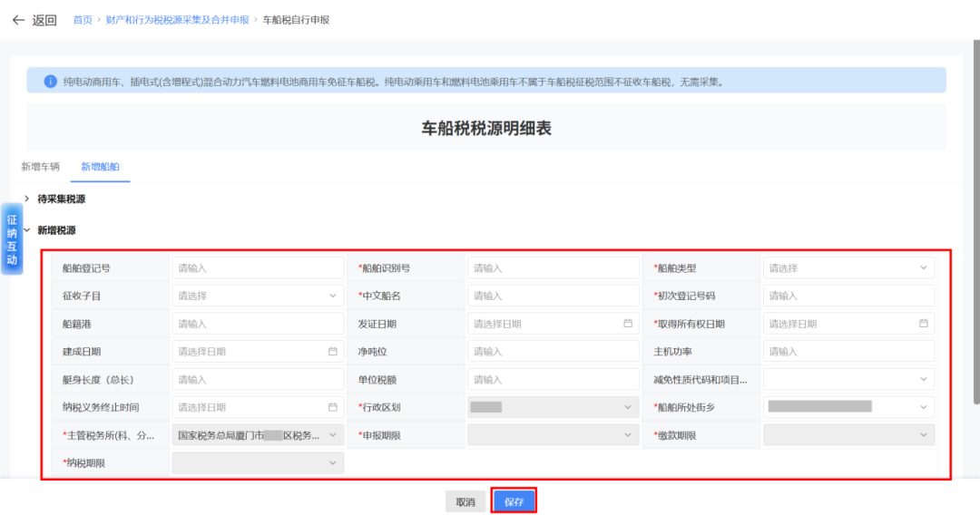The width and height of the screenshot is (980, 515).
Task: Click the 船舶识别号 input field
Action: point(554,267)
